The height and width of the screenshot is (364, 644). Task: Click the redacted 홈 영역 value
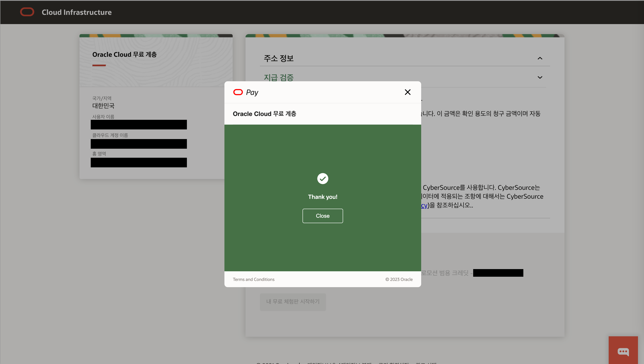click(139, 163)
